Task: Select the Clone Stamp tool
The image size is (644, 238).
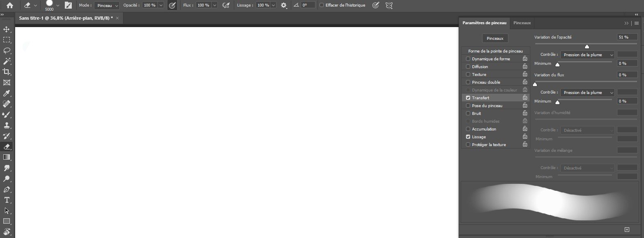Action: (x=7, y=125)
